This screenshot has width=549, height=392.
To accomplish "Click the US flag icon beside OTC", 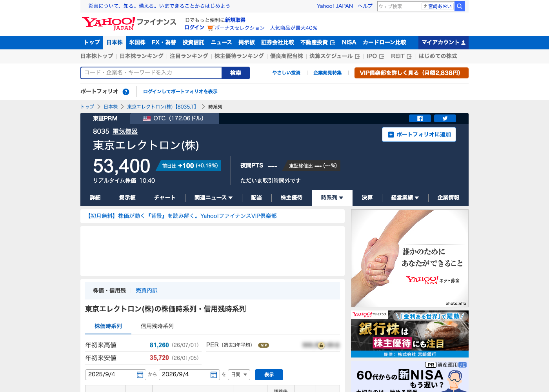I will coord(147,118).
